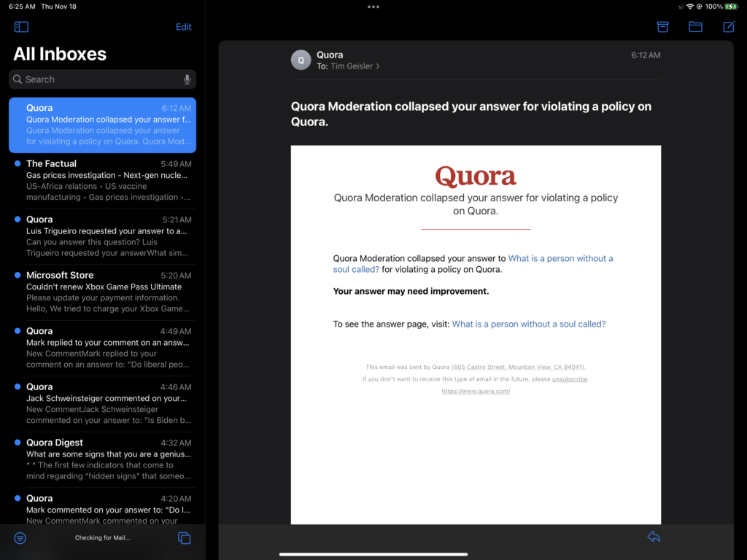Open the mail filter icon

tap(20, 538)
